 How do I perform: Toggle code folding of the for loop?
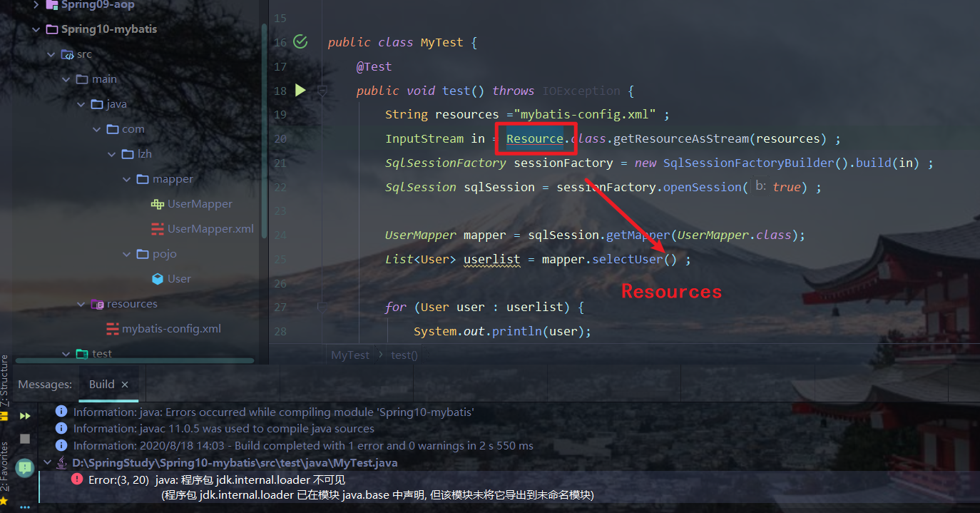click(322, 308)
